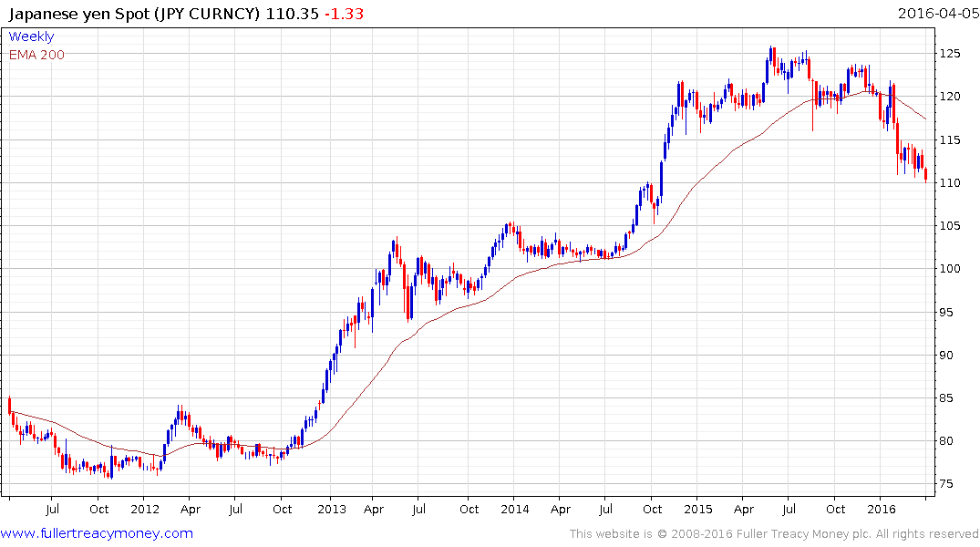980x547 pixels.
Task: Select the red change value -1.33
Action: click(x=344, y=14)
